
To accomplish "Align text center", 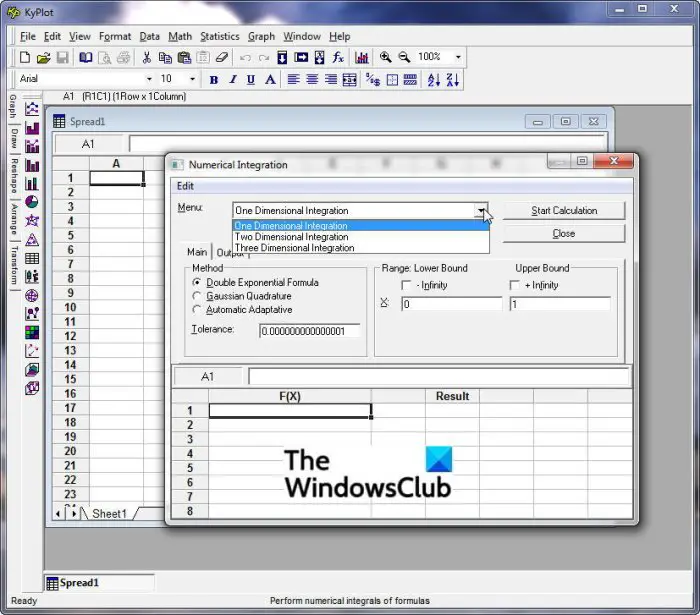I will click(x=312, y=80).
